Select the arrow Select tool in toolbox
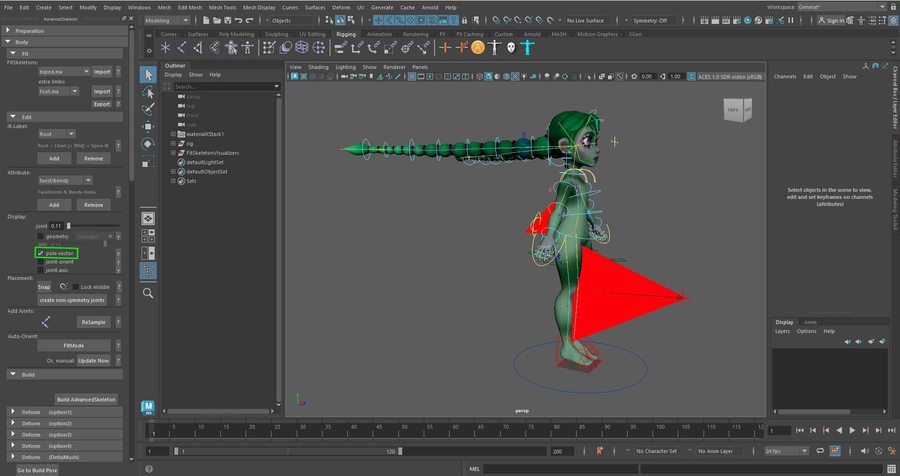This screenshot has width=900, height=476. click(x=148, y=74)
